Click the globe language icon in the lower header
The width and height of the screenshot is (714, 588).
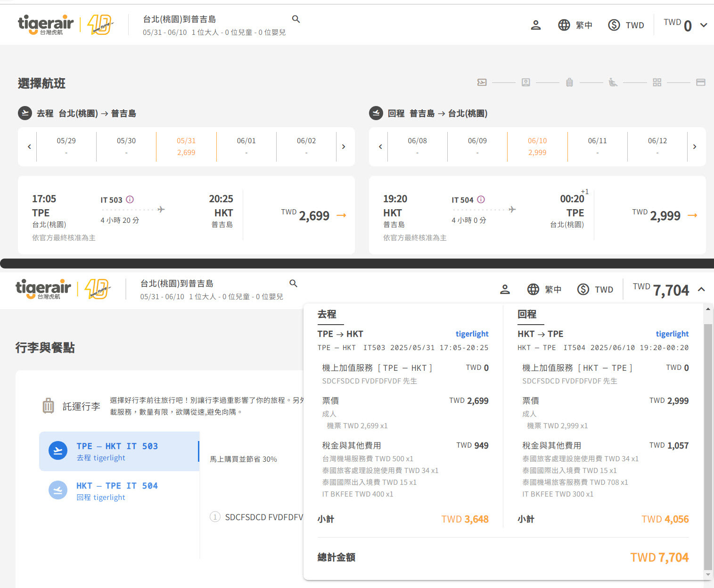point(533,289)
